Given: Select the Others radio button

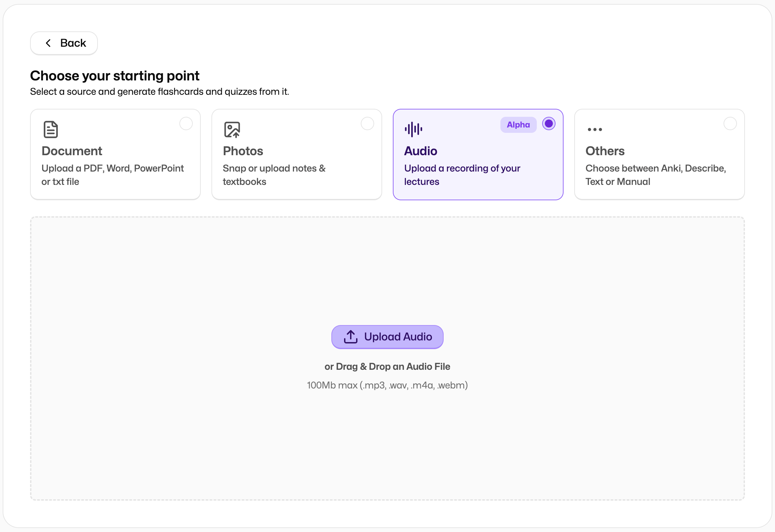Looking at the screenshot, I should [730, 124].
